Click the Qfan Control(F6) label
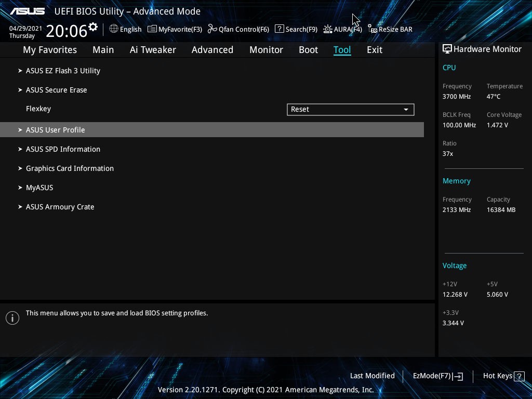Image resolution: width=532 pixels, height=399 pixels. (244, 29)
